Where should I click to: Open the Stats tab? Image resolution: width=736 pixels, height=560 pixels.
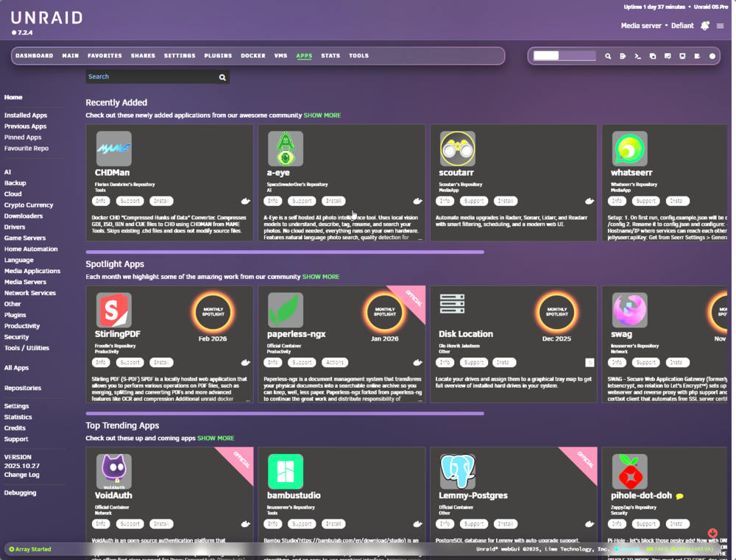pyautogui.click(x=330, y=56)
